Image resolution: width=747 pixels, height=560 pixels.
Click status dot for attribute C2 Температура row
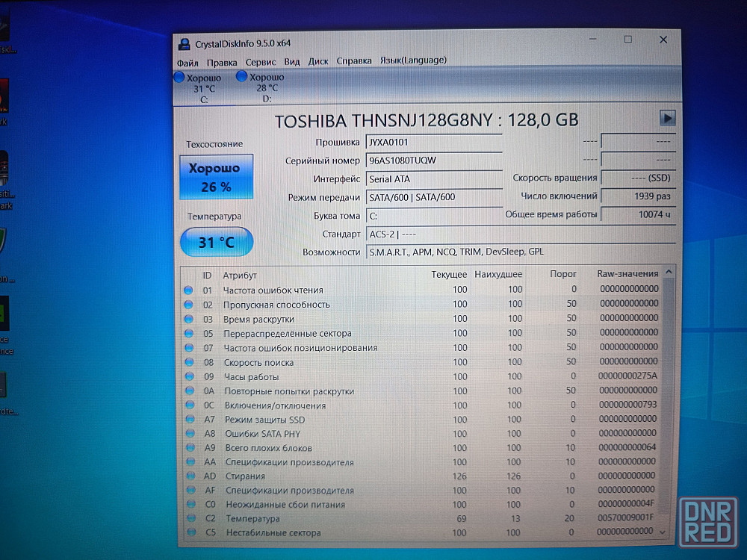pyautogui.click(x=191, y=518)
